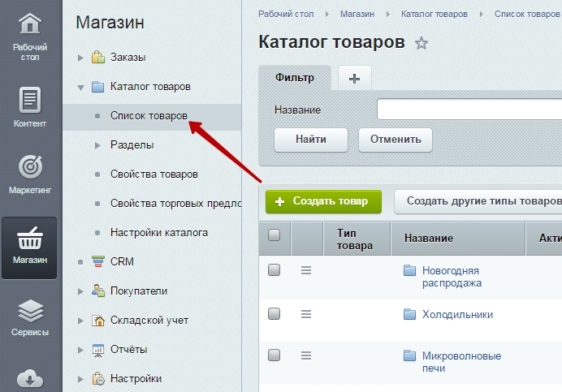Click the Найти button
This screenshot has width=562, height=392.
(311, 140)
